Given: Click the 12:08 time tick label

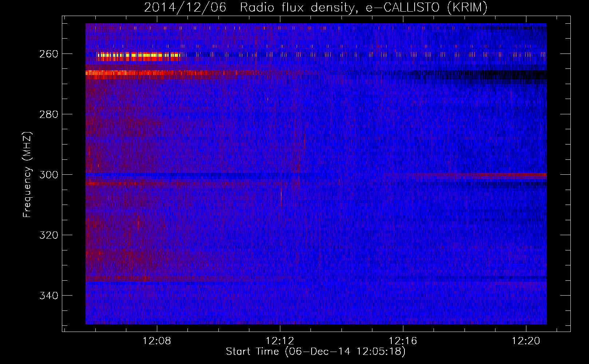Looking at the screenshot, I should [157, 341].
